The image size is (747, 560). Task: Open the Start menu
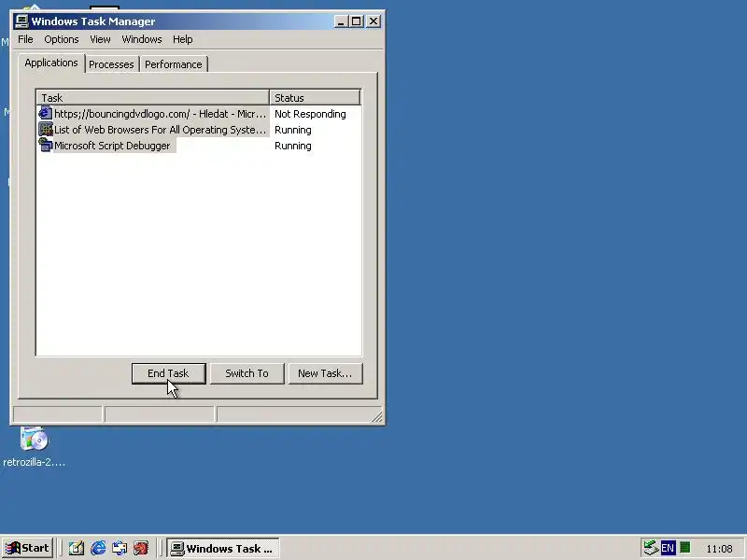[28, 548]
